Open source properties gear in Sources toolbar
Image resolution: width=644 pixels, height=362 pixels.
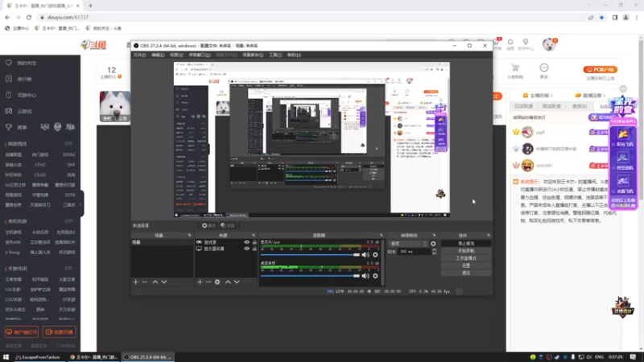click(217, 282)
